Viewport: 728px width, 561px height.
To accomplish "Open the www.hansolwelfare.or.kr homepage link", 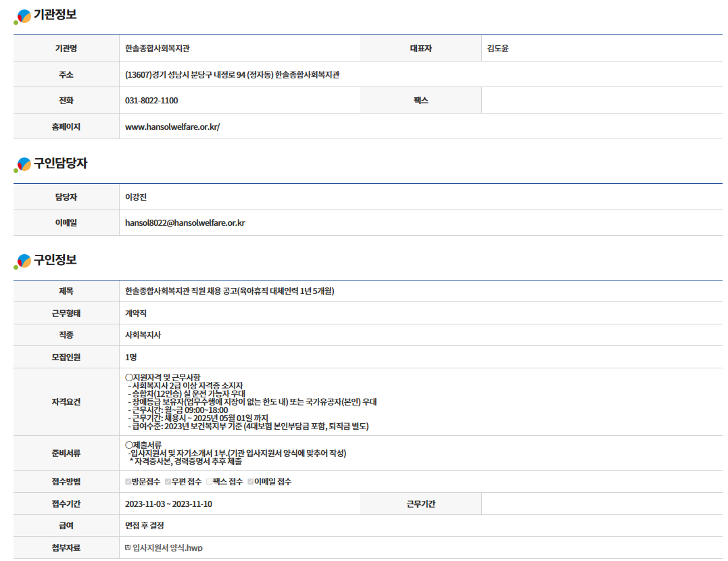I will pyautogui.click(x=172, y=126).
